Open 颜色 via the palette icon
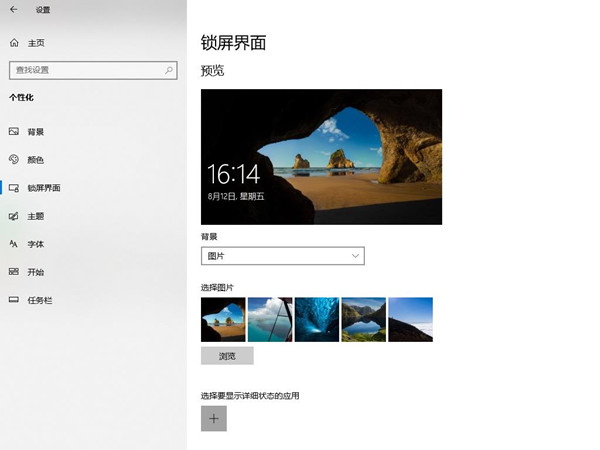The height and width of the screenshot is (450, 600). (14, 160)
